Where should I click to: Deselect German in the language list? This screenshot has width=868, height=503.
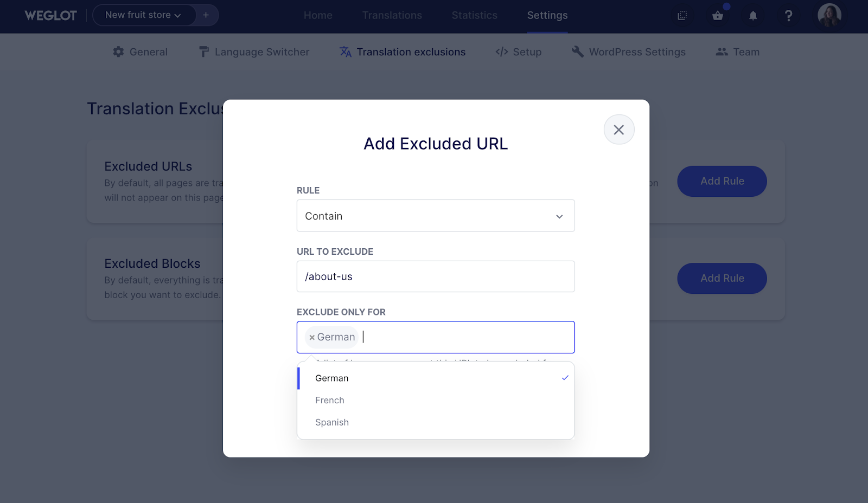click(x=436, y=378)
